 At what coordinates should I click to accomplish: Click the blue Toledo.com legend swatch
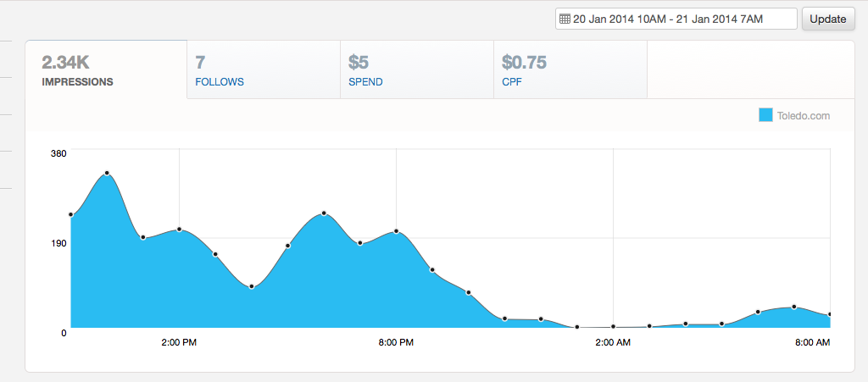(x=765, y=115)
